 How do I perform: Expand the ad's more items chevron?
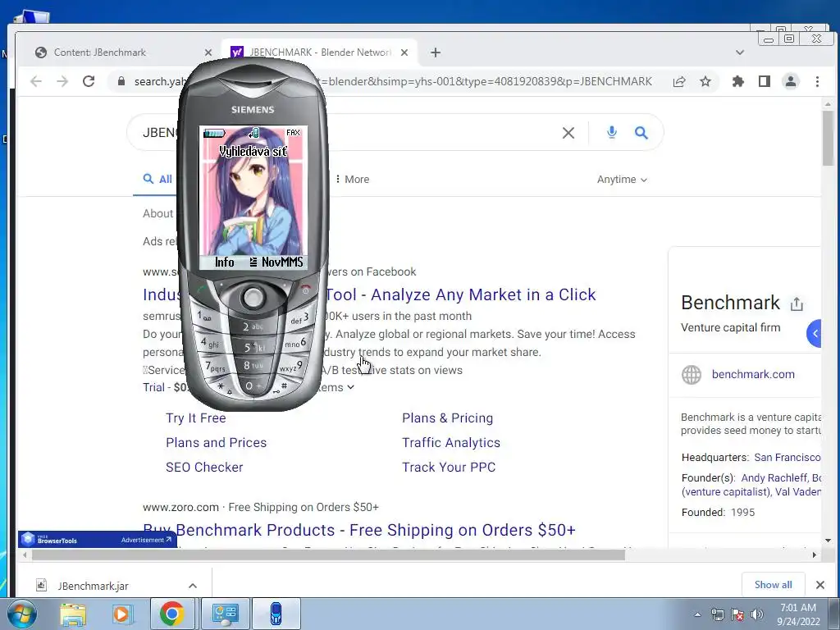(x=350, y=387)
